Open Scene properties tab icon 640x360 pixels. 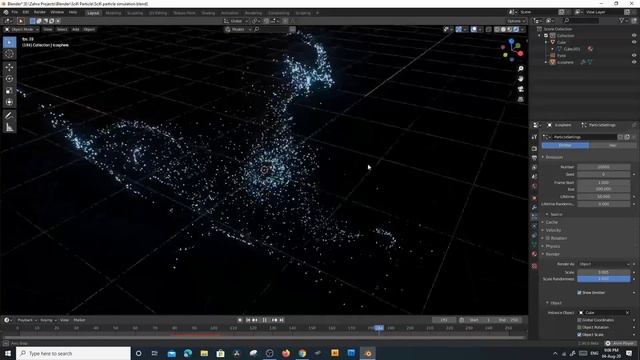click(534, 177)
